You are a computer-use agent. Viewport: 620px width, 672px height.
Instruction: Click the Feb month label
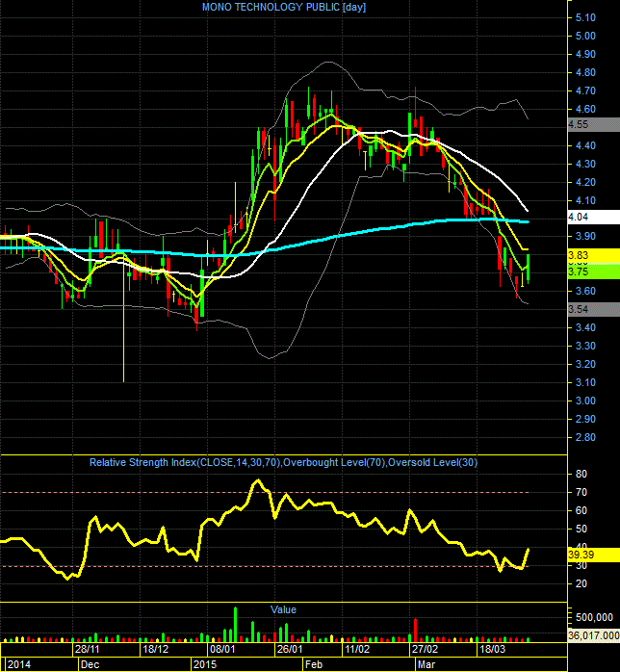pos(313,664)
